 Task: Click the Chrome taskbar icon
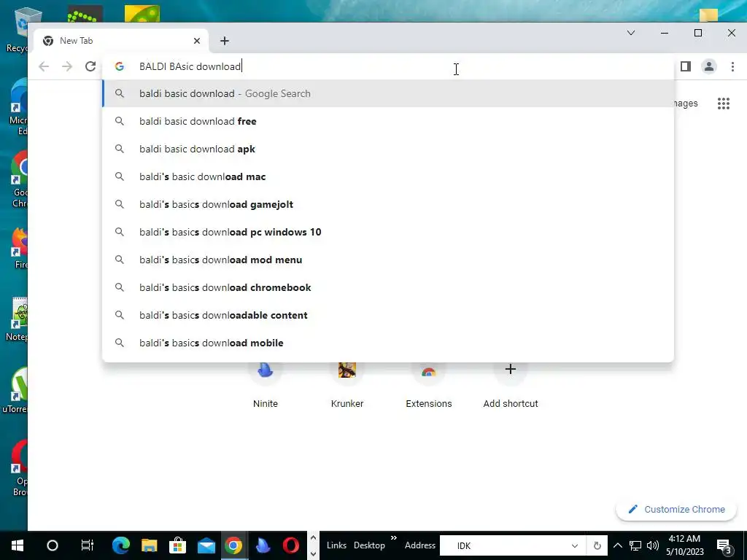[x=233, y=545]
